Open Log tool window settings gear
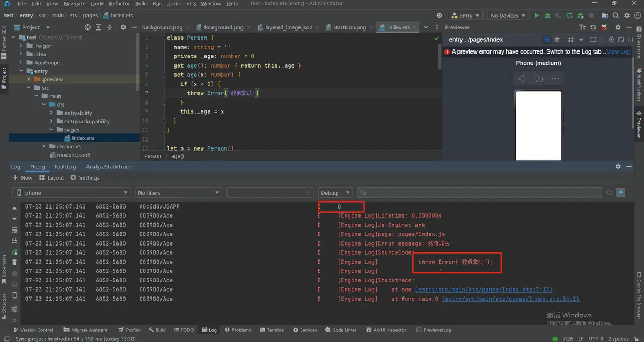The image size is (644, 342). click(x=618, y=167)
